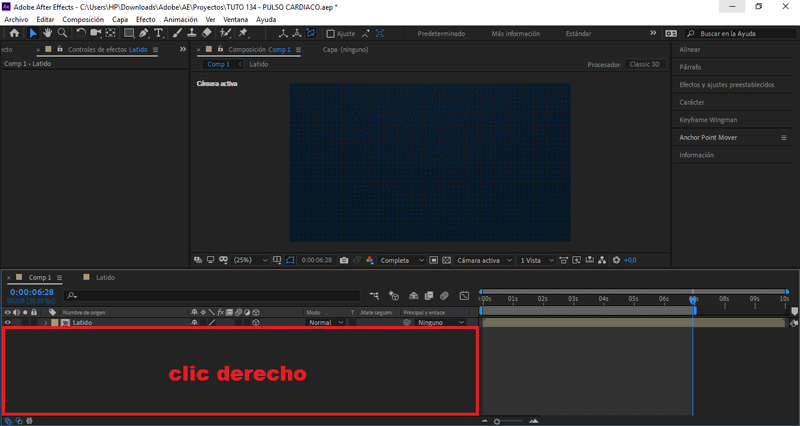The width and height of the screenshot is (800, 426).
Task: Open the Keyframe Wingman panel
Action: (708, 120)
